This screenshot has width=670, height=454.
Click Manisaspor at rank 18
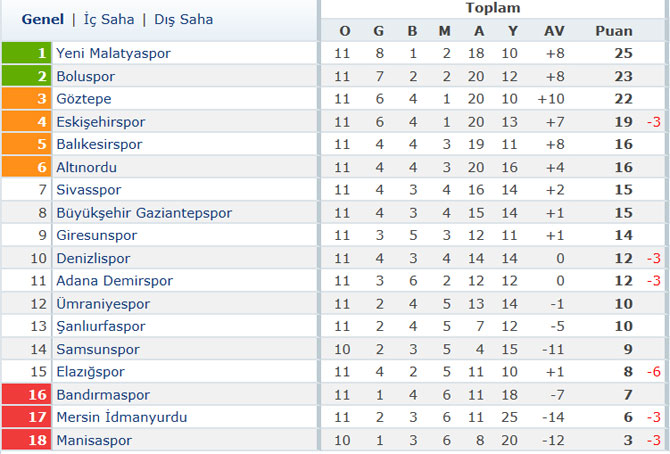[94, 440]
